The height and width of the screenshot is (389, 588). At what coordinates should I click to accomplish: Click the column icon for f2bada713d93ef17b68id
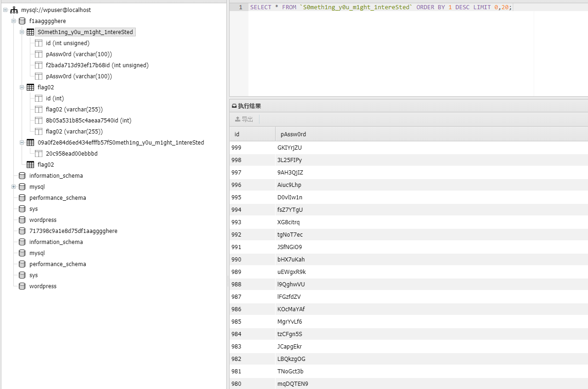coord(39,65)
